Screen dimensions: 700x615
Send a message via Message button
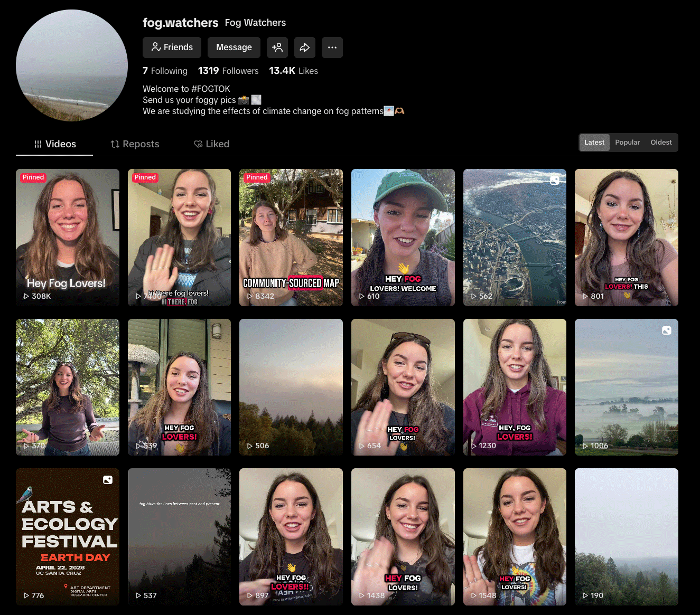(234, 48)
